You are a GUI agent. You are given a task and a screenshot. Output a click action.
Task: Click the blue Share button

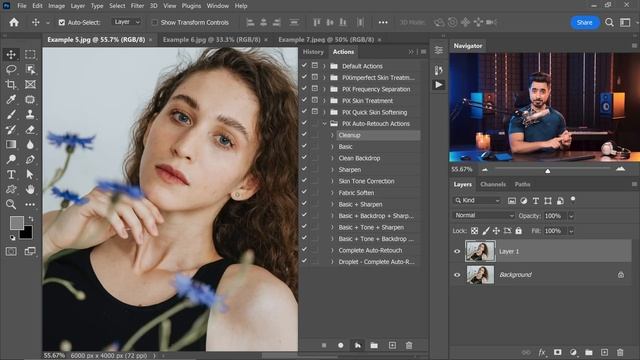tap(584, 22)
